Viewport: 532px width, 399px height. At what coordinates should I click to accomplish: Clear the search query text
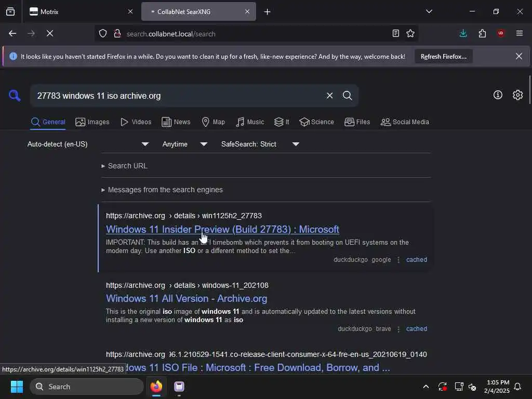point(329,96)
